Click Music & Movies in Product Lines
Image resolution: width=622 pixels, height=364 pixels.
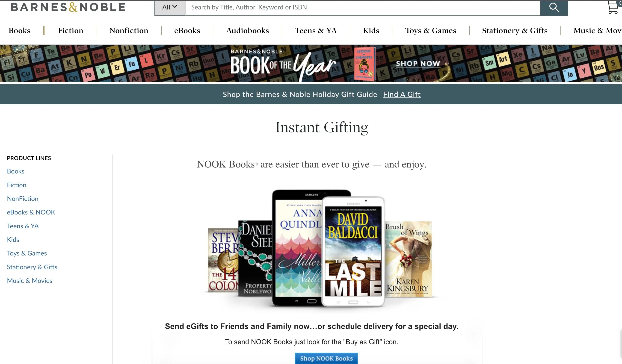[29, 280]
